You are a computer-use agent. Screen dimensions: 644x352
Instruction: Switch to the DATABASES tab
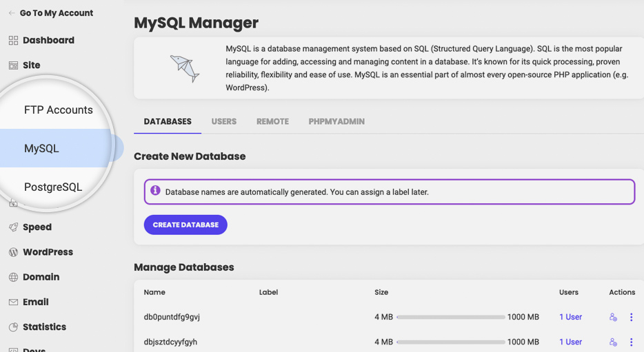click(x=168, y=121)
